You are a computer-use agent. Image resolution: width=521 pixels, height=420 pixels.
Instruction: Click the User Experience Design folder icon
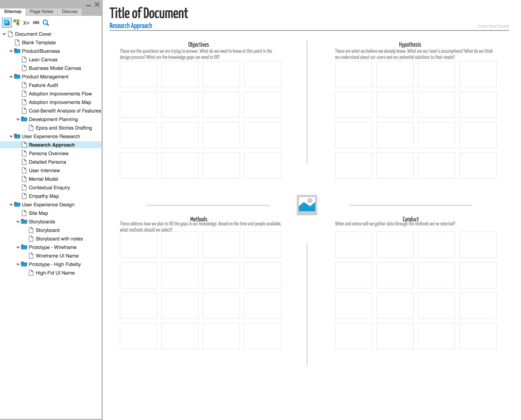tap(17, 205)
